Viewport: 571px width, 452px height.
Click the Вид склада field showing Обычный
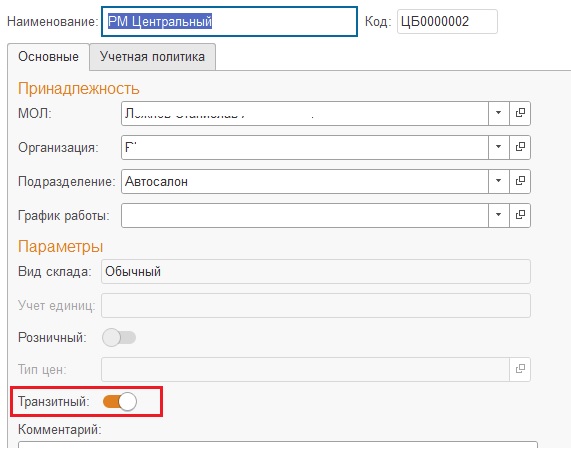[316, 272]
